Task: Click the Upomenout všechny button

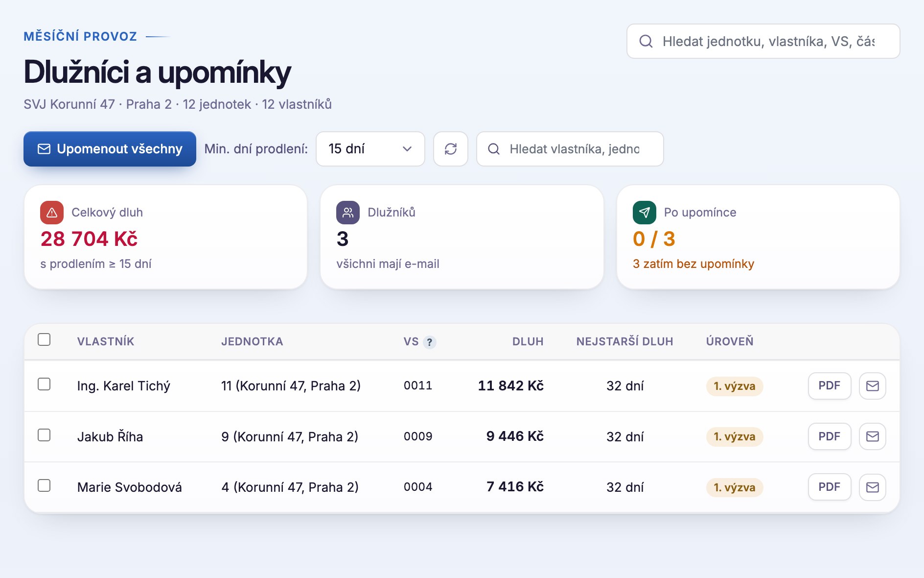Action: point(110,149)
